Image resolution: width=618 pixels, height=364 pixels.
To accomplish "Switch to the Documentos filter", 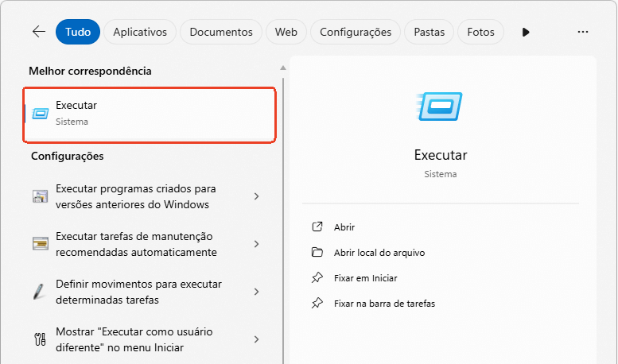I will pyautogui.click(x=221, y=32).
